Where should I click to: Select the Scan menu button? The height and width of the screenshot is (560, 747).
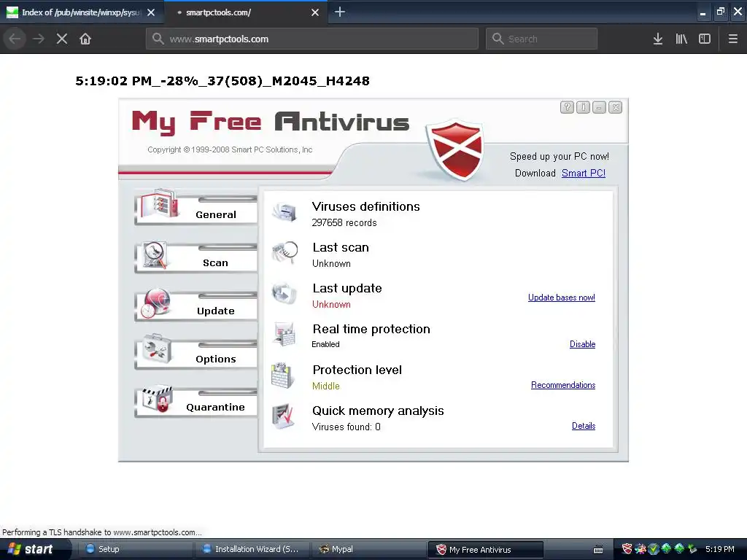[196, 258]
